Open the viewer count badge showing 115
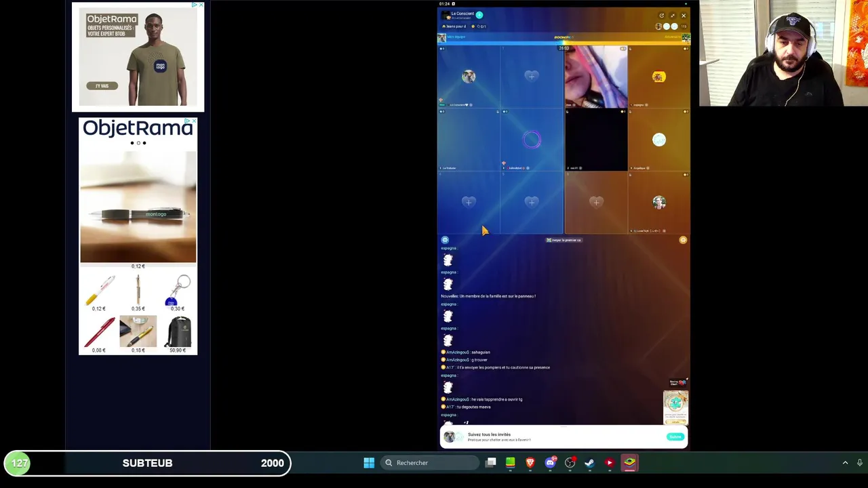The width and height of the screenshot is (868, 488). (684, 26)
